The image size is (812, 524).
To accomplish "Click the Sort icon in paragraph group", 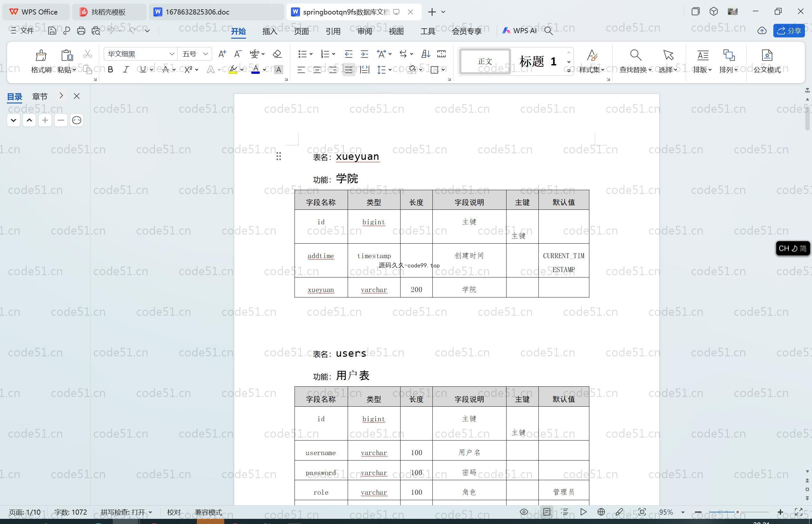I will pos(426,54).
